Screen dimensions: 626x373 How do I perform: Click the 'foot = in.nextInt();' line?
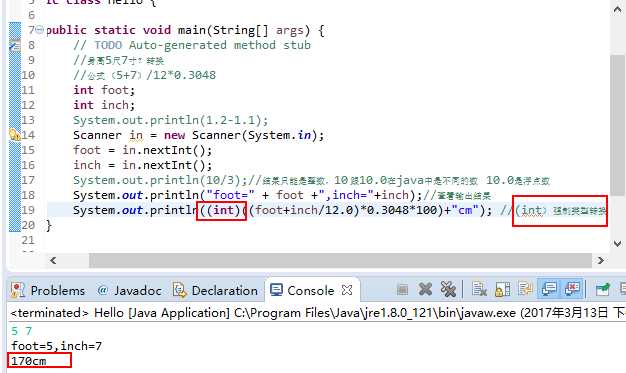[x=143, y=150]
